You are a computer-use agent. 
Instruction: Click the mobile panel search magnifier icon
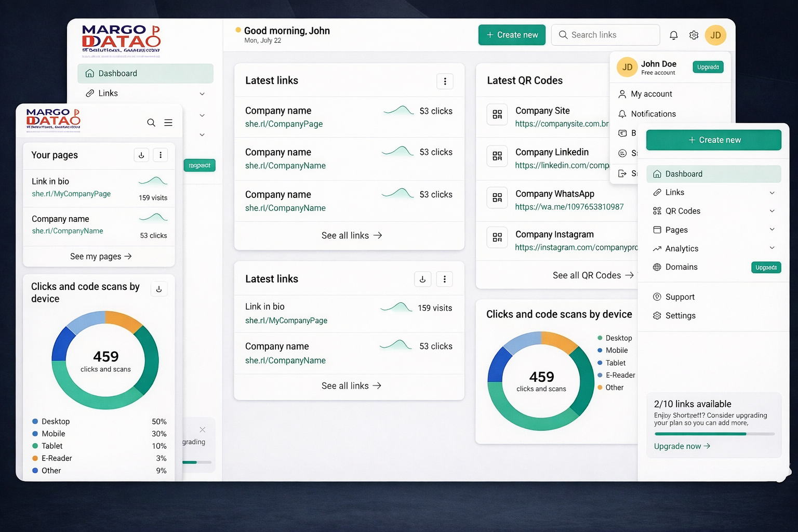tap(151, 123)
